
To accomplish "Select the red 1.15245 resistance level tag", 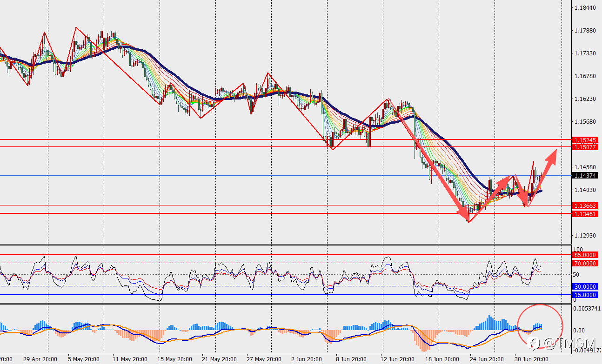I will [x=585, y=140].
